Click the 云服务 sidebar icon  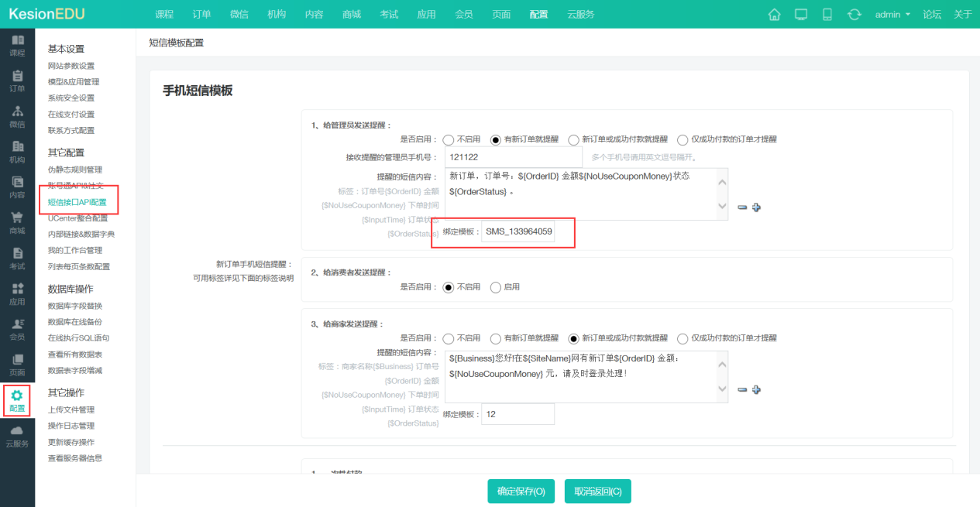click(x=17, y=436)
